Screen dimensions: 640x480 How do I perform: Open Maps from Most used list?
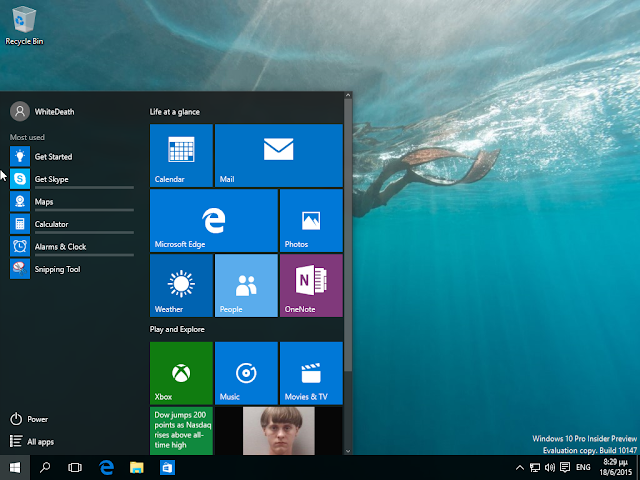pos(72,201)
